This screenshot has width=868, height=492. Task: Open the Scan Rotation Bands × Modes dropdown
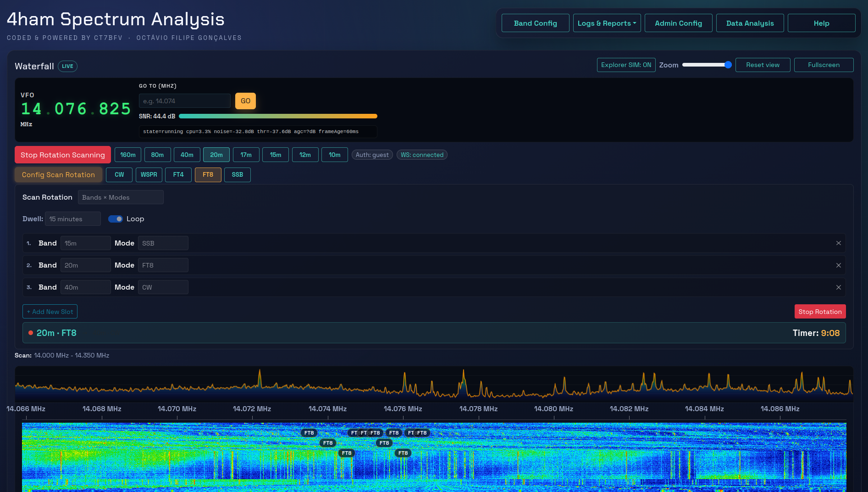tap(121, 197)
